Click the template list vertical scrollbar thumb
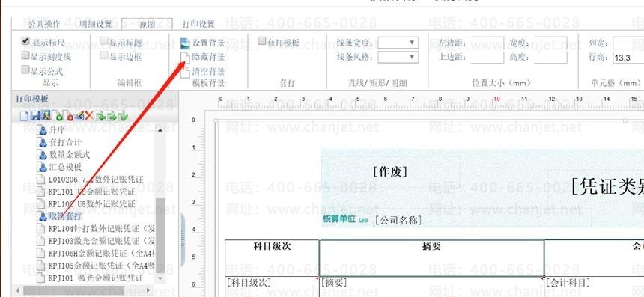 tap(160, 236)
